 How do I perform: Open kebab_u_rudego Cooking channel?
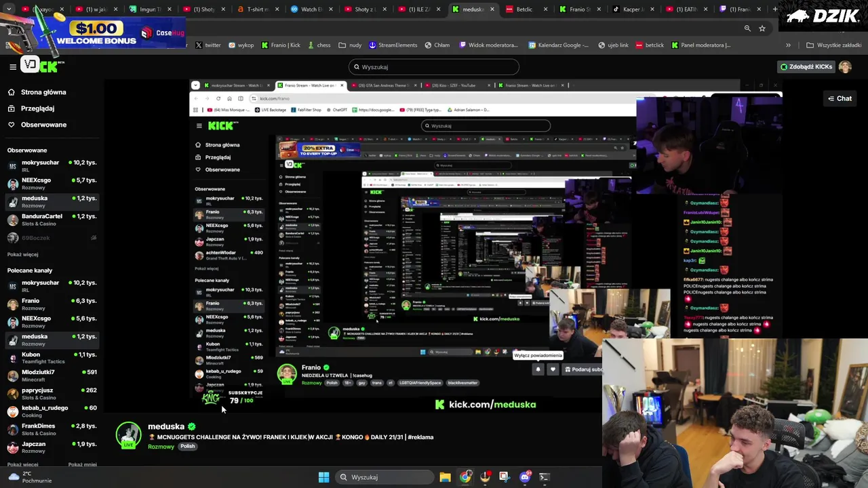tap(52, 411)
